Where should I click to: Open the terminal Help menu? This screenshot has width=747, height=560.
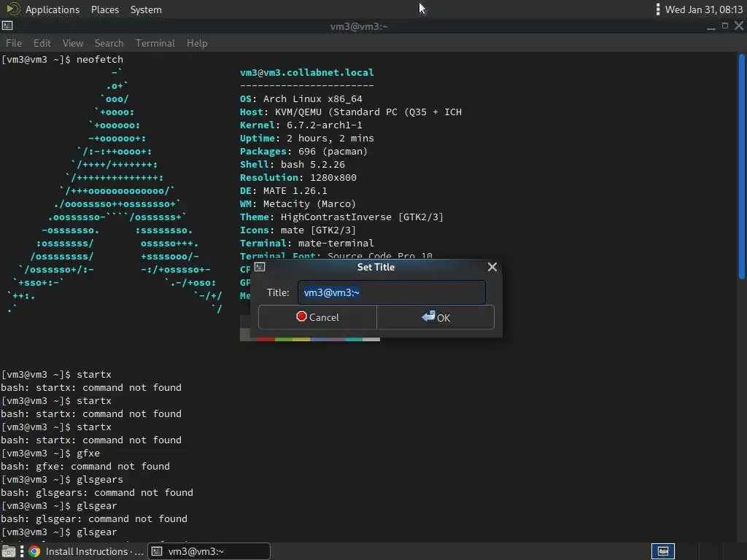[x=197, y=43]
